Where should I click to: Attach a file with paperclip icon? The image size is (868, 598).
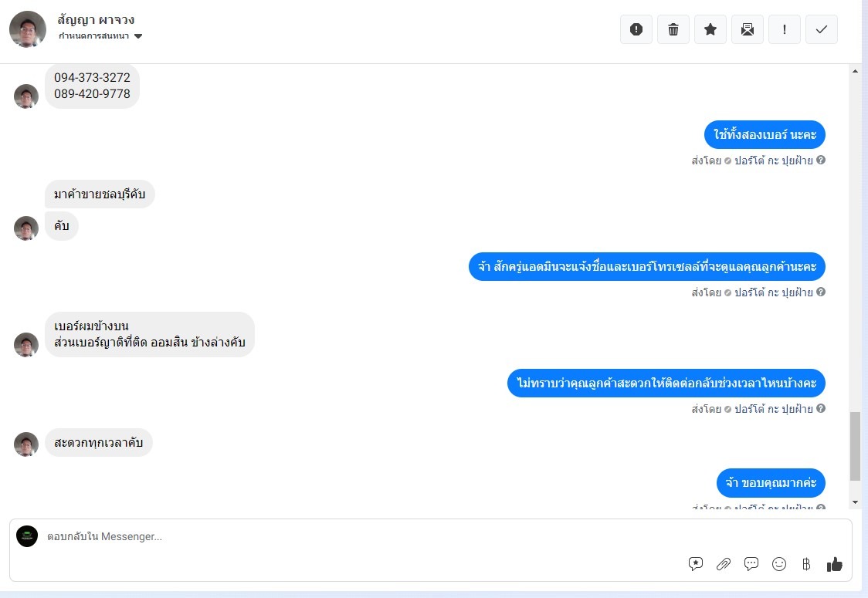pyautogui.click(x=724, y=564)
